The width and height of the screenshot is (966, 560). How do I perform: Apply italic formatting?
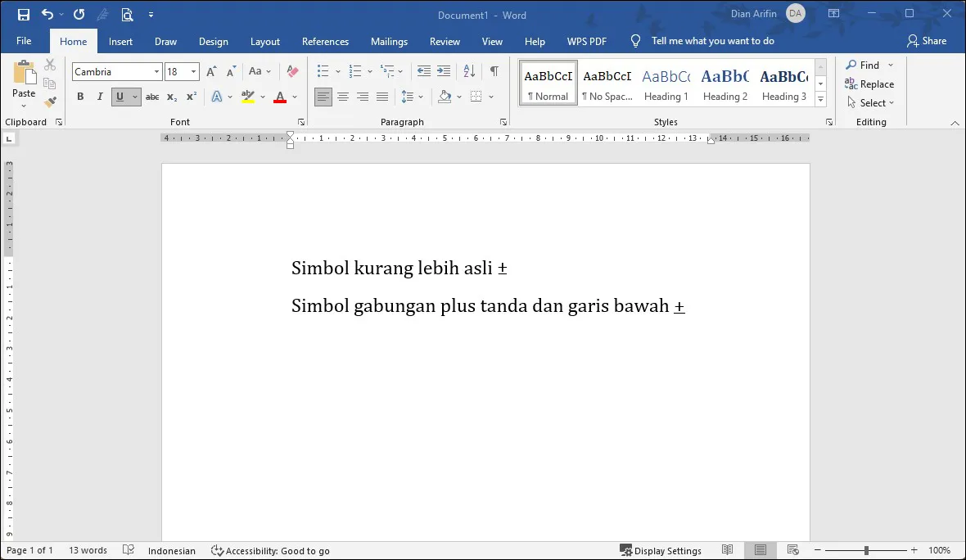(99, 97)
